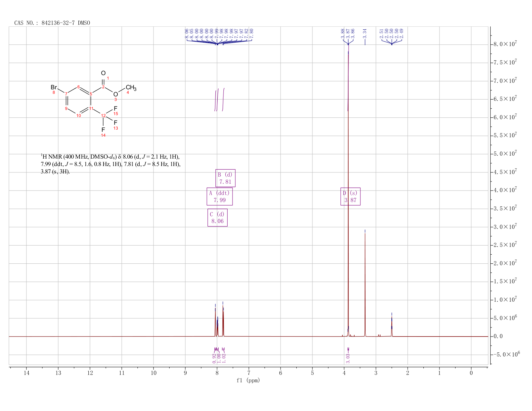This screenshot has width=532, height=411.
Task: Click the 2.49 peak label at top
Action: point(401,34)
